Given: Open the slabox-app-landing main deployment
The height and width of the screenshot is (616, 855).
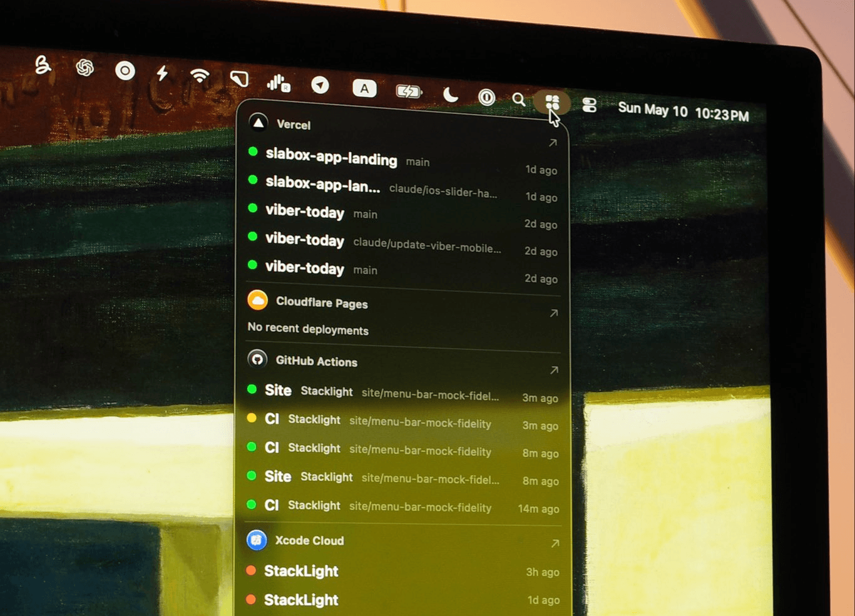Looking at the screenshot, I should [402, 160].
